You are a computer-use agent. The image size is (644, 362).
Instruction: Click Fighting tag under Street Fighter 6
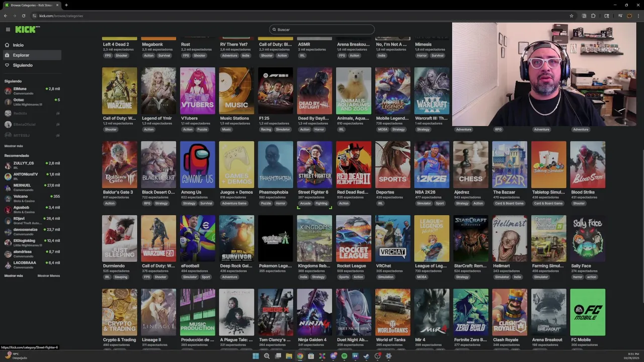point(321,203)
